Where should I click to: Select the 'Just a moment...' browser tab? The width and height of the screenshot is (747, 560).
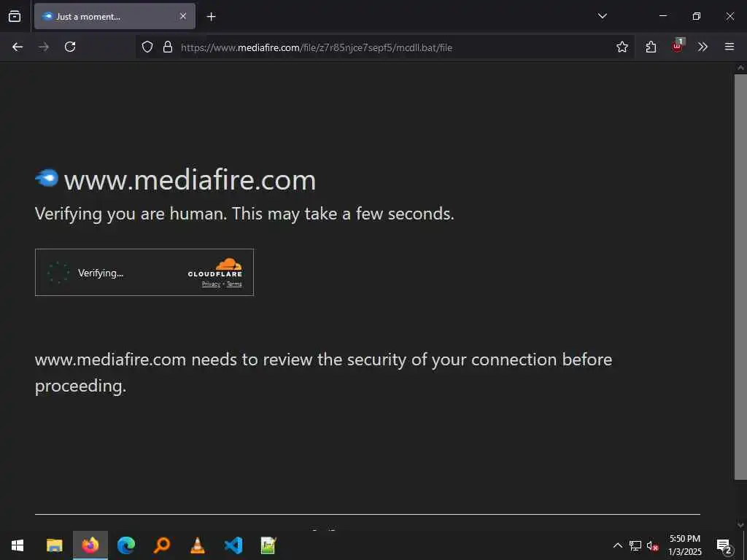pyautogui.click(x=115, y=16)
